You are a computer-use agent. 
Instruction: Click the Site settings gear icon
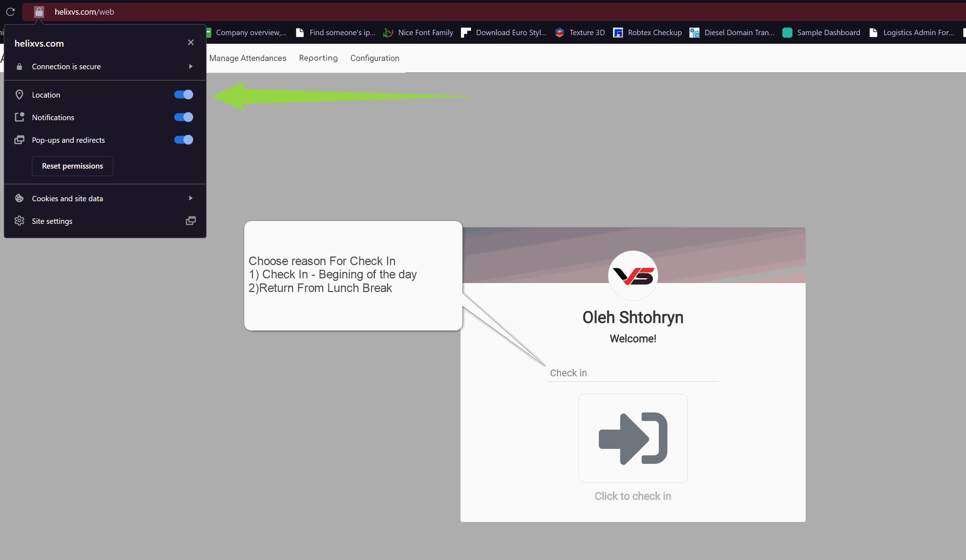point(20,221)
